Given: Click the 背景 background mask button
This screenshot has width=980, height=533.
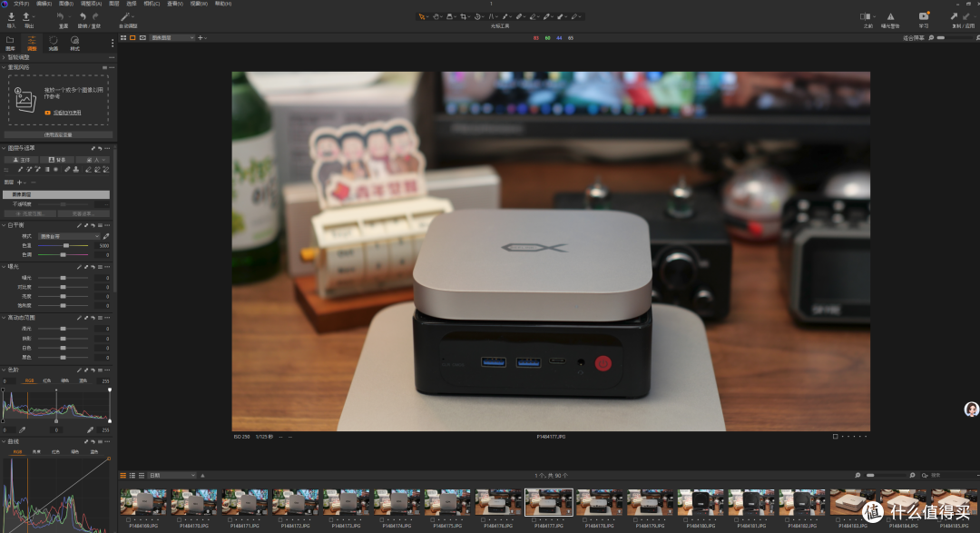Looking at the screenshot, I should click(x=57, y=160).
